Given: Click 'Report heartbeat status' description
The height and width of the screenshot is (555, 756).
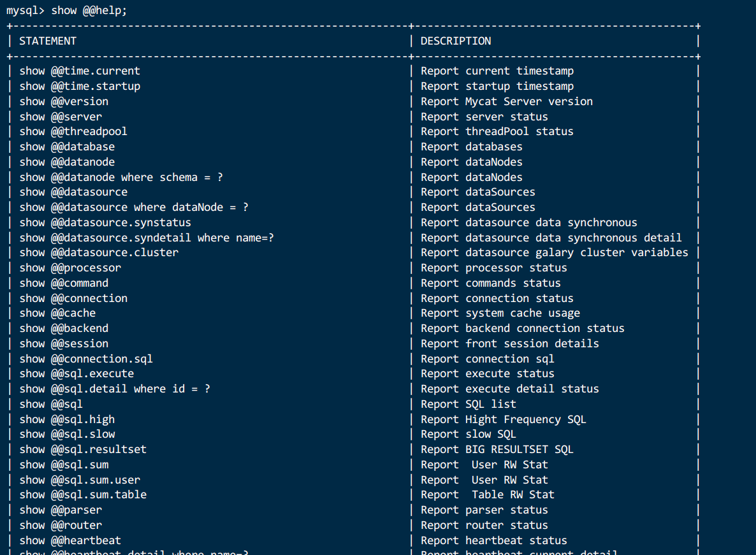Looking at the screenshot, I should [494, 540].
